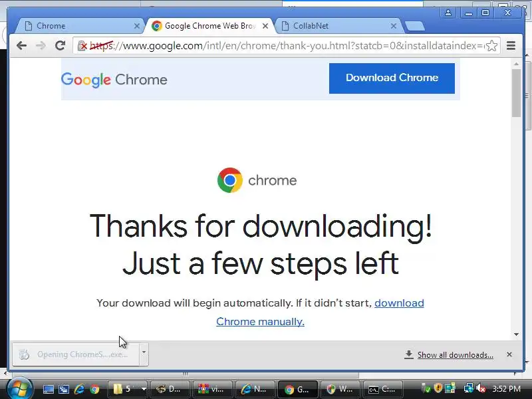Reload the current page

click(x=60, y=45)
